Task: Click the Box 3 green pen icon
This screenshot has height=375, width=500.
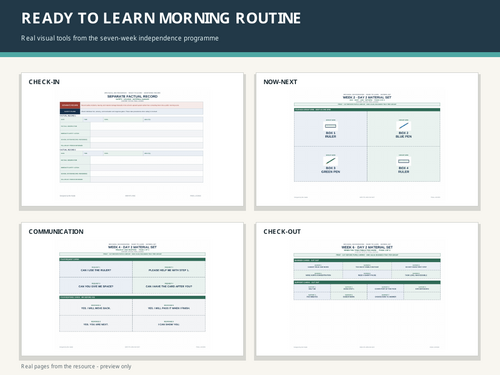Action: [330, 161]
